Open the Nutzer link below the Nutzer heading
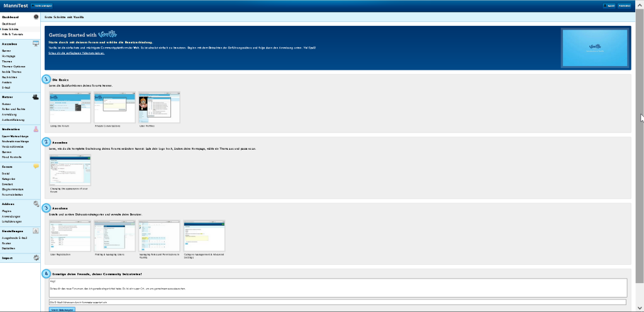 point(6,104)
